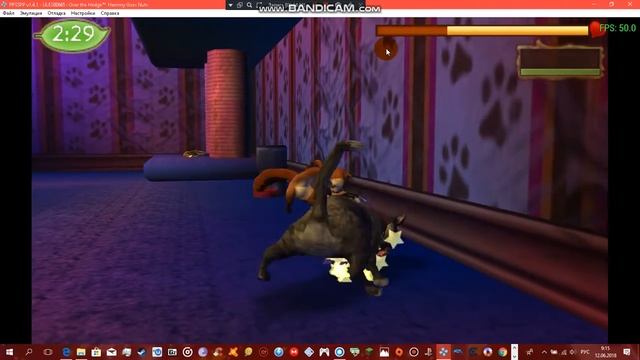This screenshot has width=640, height=360.
Task: Open the photos mountain icon on taskbar
Action: (x=384, y=352)
